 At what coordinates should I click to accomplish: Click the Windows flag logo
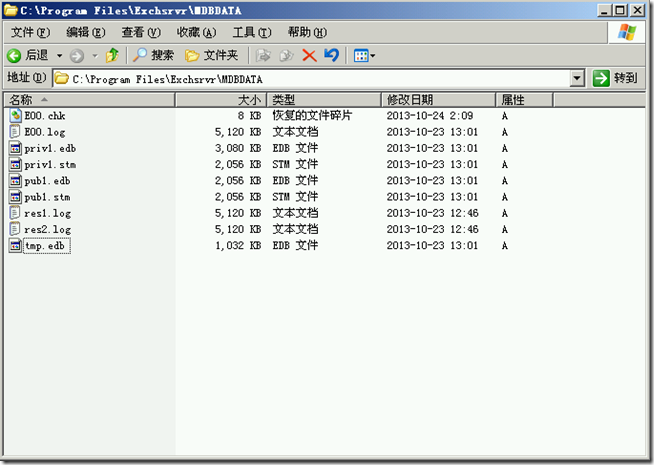[x=627, y=32]
